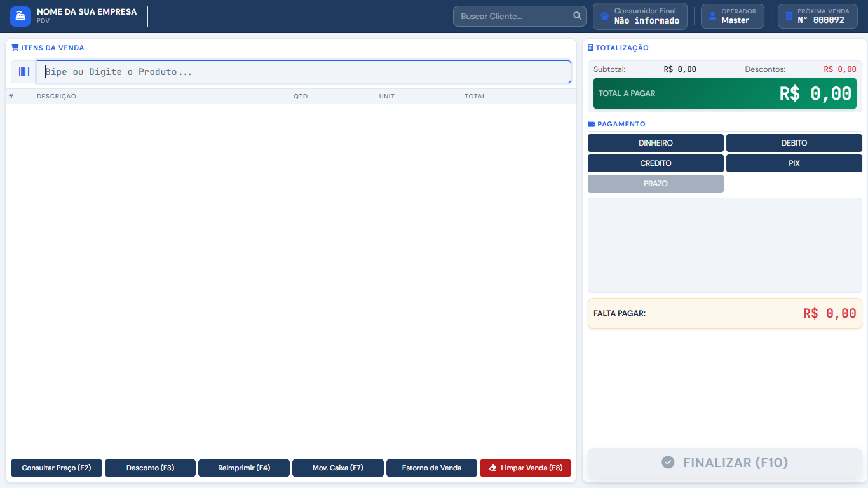The height and width of the screenshot is (488, 868).
Task: Click the barcode icon beside product field
Action: pyautogui.click(x=24, y=72)
